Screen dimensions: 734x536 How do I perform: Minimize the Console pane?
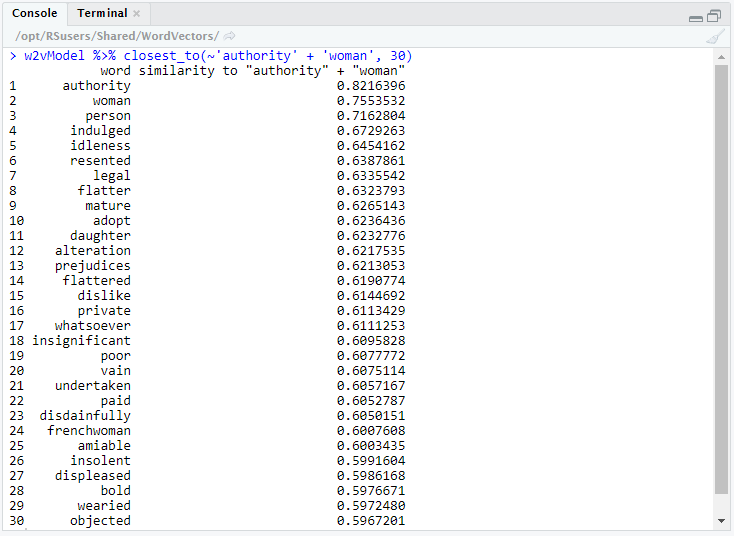coord(696,17)
